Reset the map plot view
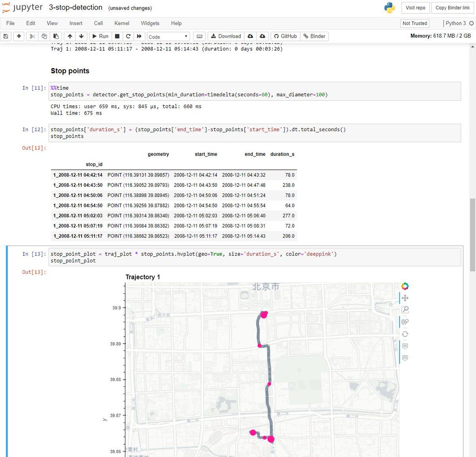Viewport: 476px width, 457px height. click(405, 334)
